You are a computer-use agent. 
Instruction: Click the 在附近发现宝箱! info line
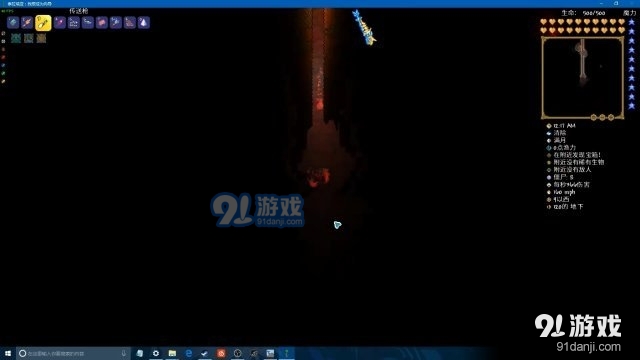click(x=573, y=155)
